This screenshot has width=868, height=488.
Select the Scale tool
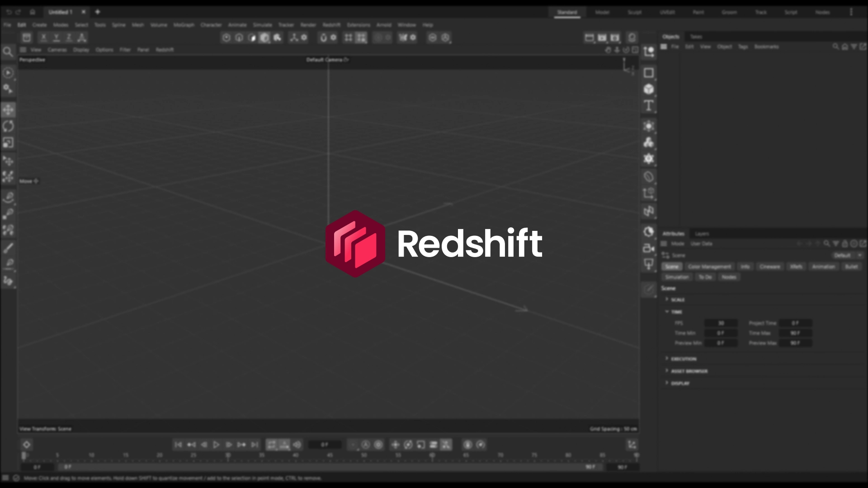click(8, 143)
